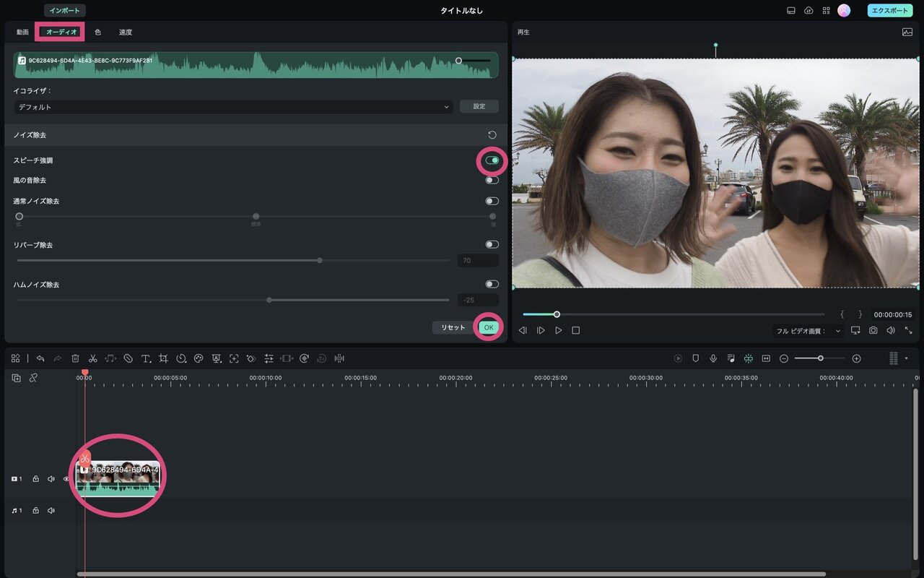Enable the 風の音除去 switch

click(492, 180)
